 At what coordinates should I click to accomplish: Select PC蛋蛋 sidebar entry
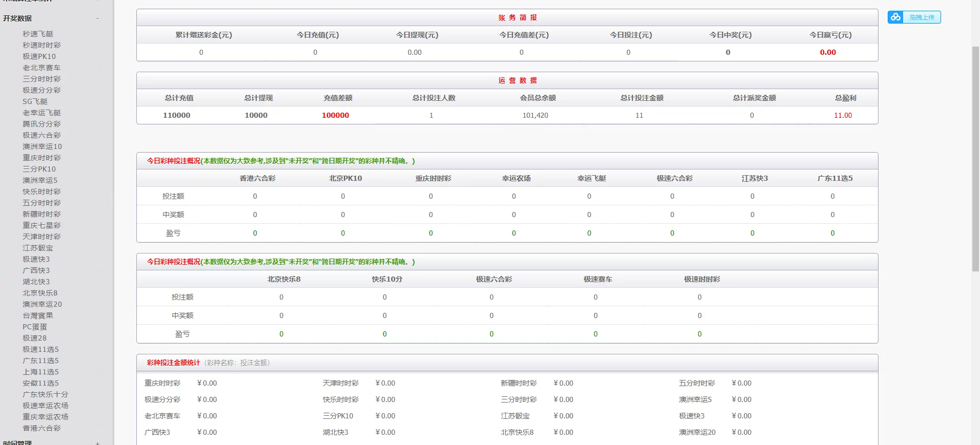34,327
